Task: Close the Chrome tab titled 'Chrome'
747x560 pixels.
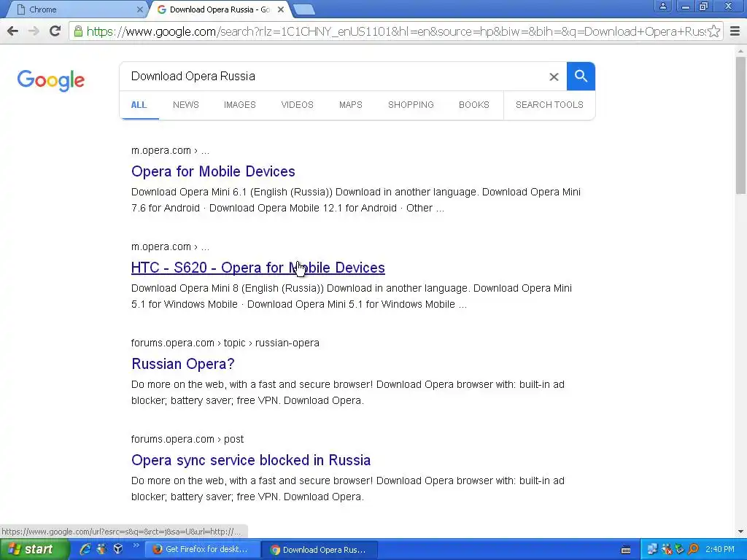Action: pos(139,9)
